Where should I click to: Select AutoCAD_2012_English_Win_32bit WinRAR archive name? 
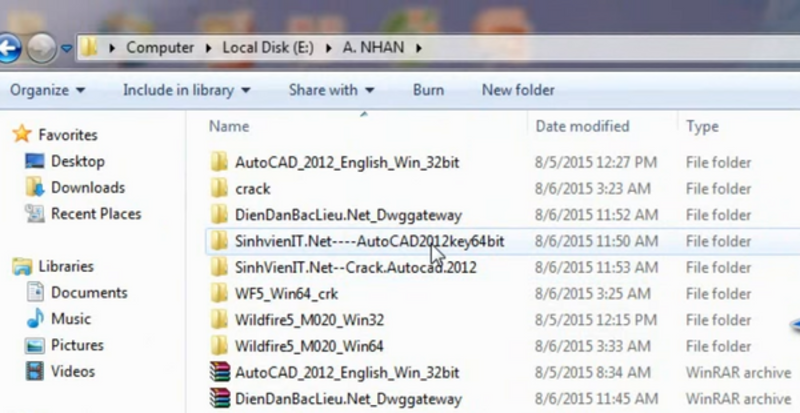click(x=347, y=372)
